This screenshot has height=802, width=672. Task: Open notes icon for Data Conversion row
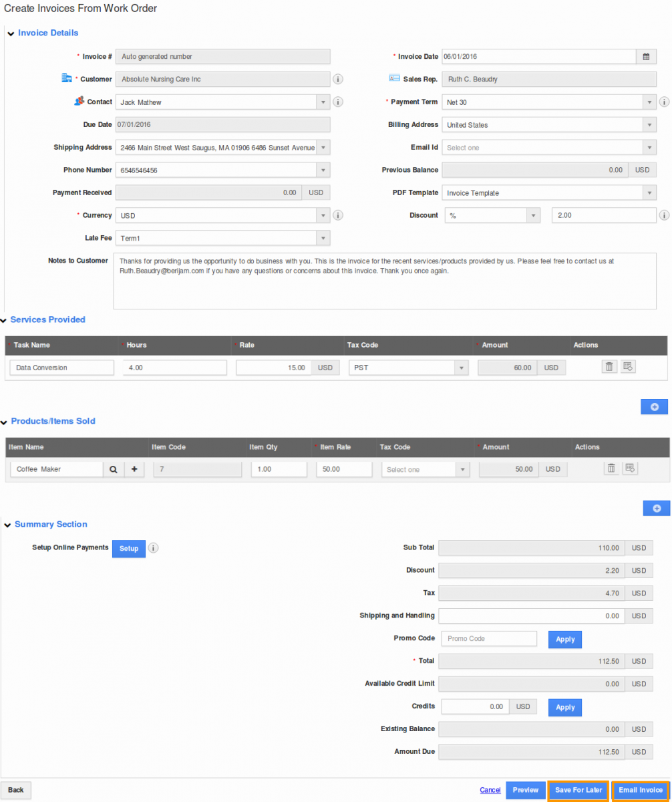click(628, 366)
